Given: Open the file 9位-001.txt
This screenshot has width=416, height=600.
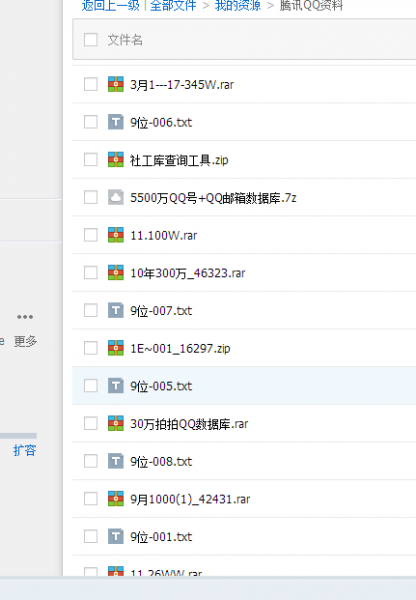Looking at the screenshot, I should tap(161, 537).
